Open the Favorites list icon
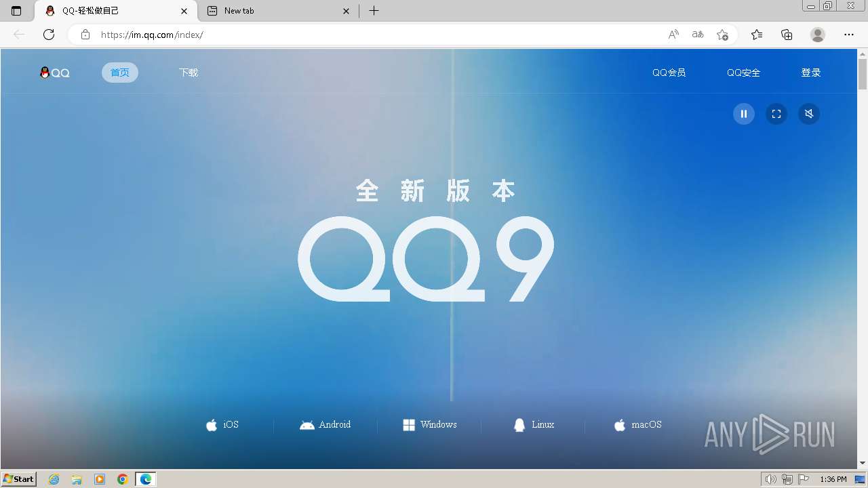This screenshot has height=488, width=868. coord(757,35)
